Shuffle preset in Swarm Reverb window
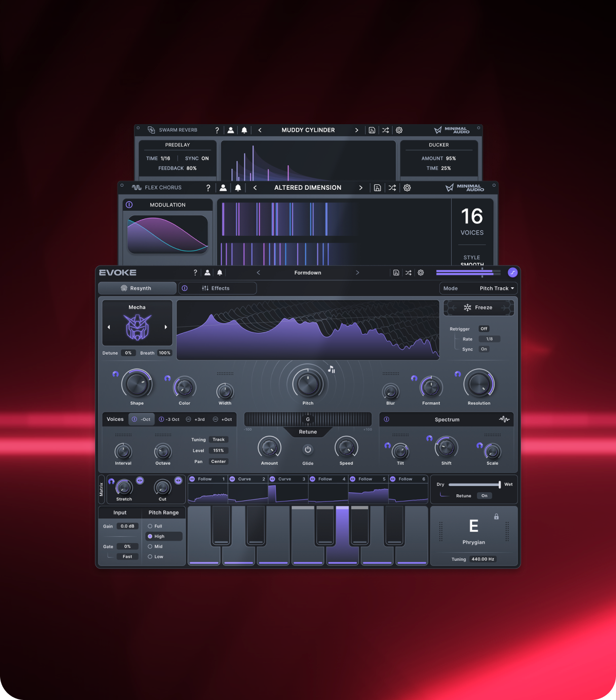Image resolution: width=616 pixels, height=700 pixels. [386, 130]
